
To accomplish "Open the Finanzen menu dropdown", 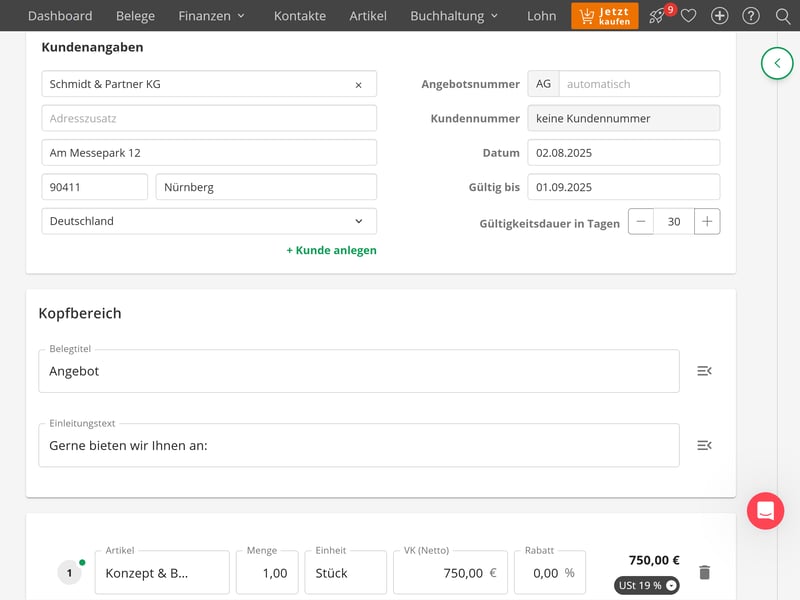I will 211,16.
